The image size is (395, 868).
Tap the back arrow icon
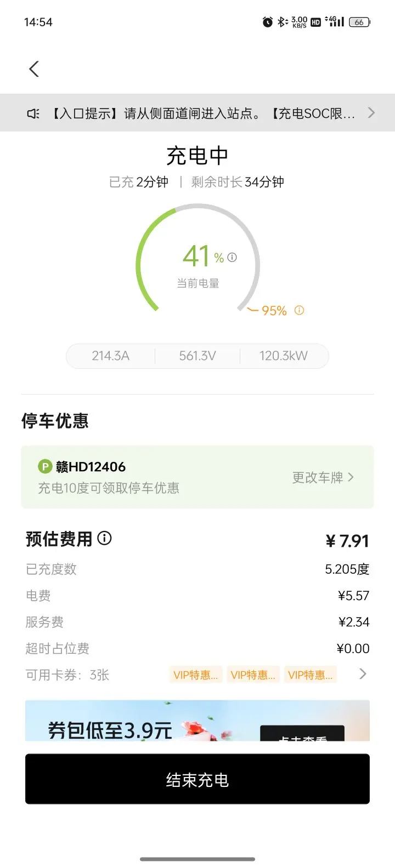[x=34, y=69]
